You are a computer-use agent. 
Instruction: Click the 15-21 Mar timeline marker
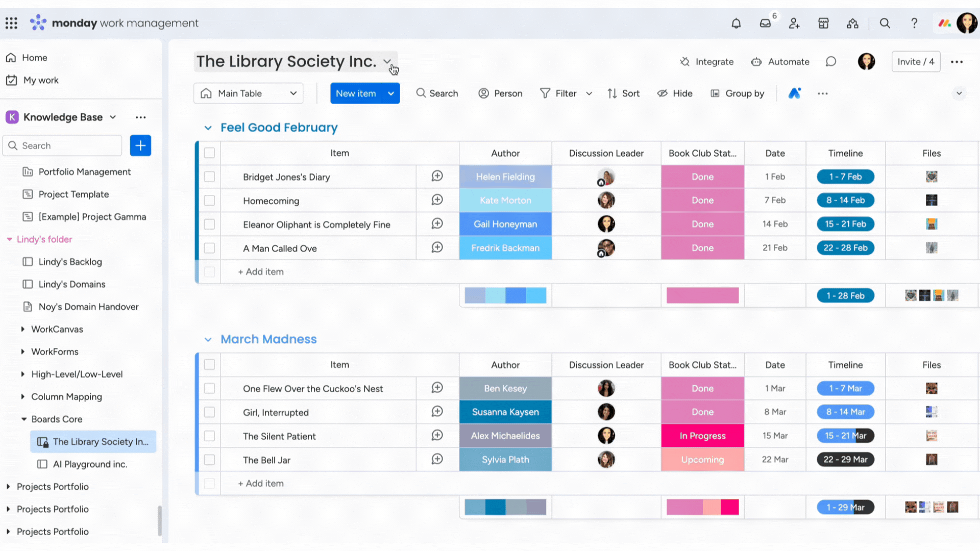(845, 436)
